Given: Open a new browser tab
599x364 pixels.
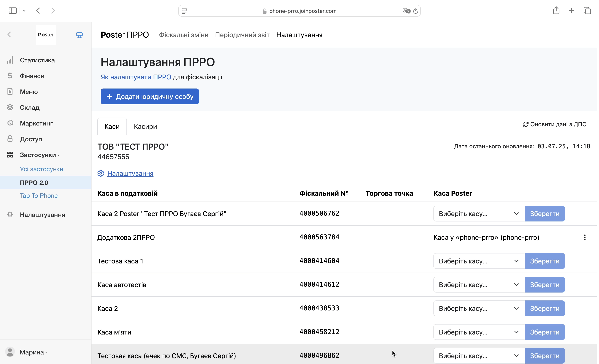Looking at the screenshot, I should tap(572, 10).
